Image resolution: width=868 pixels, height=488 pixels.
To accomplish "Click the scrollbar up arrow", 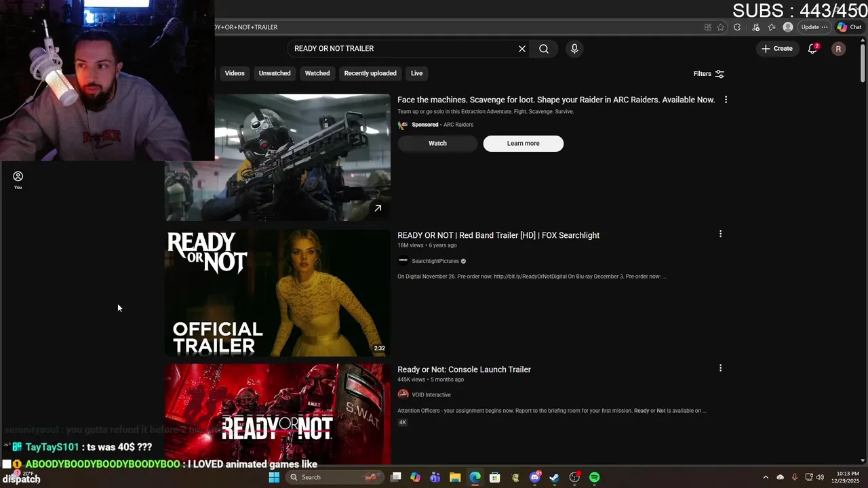I will click(x=863, y=39).
